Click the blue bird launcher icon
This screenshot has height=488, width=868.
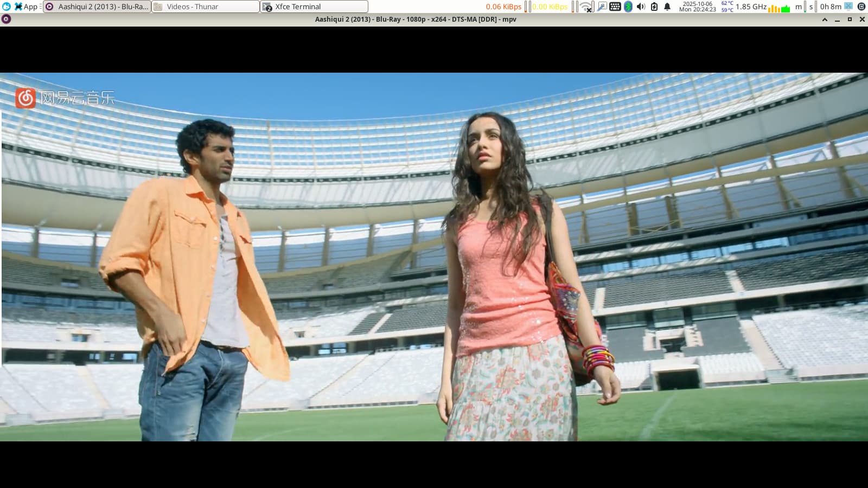coord(6,7)
